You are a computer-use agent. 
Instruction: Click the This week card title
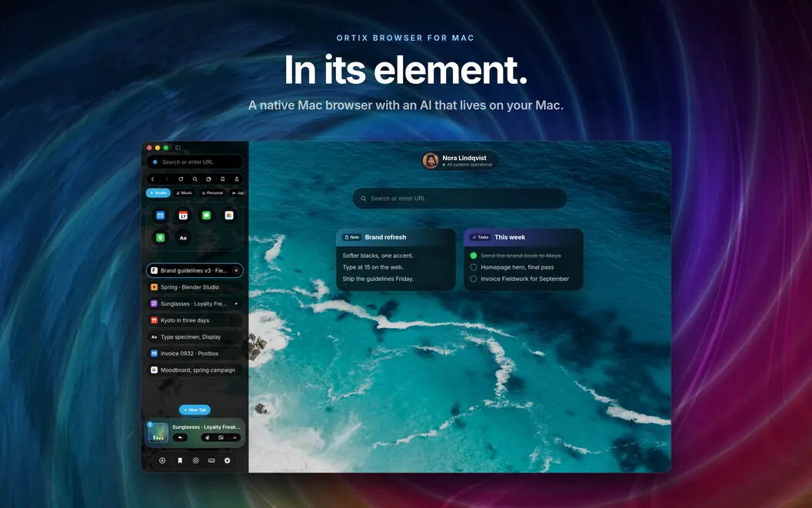510,237
